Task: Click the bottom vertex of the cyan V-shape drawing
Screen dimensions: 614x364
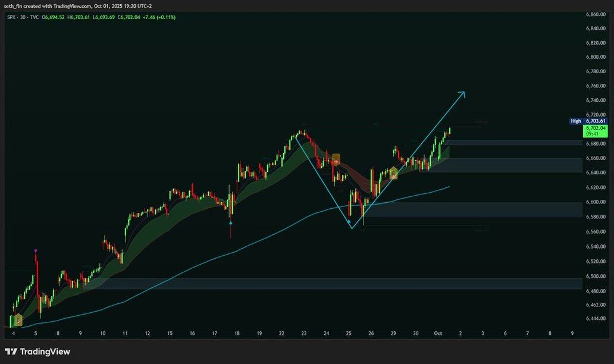Action: click(351, 228)
